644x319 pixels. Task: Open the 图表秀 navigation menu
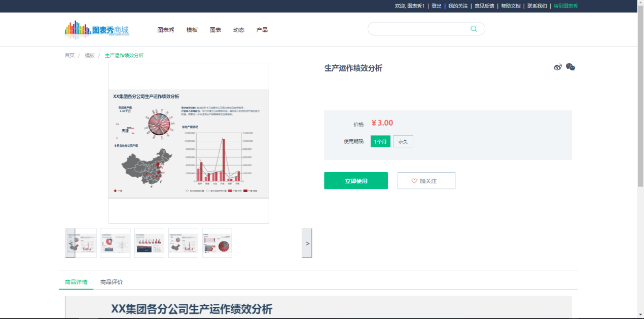pos(165,30)
